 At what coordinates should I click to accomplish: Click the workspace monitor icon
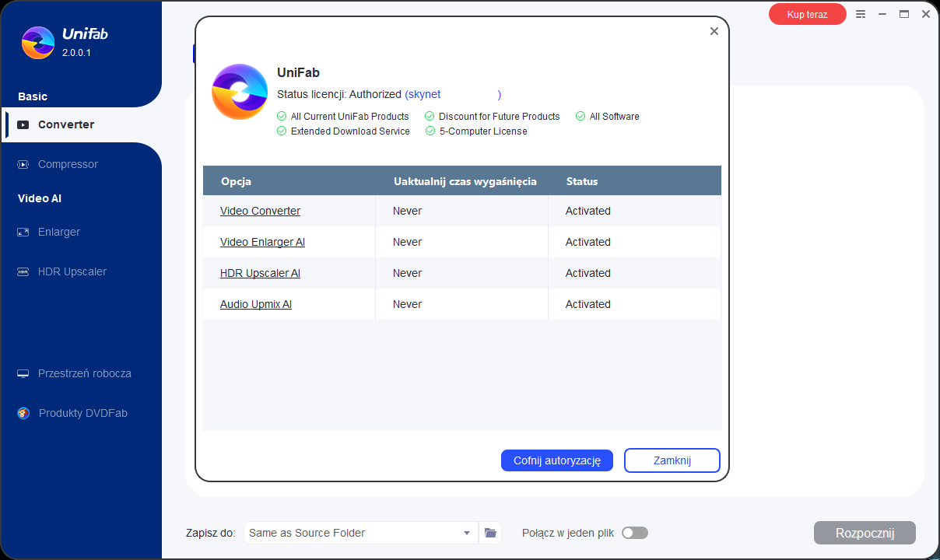click(x=23, y=373)
